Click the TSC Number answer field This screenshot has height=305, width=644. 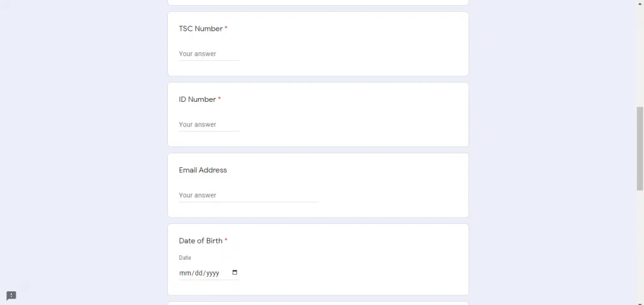pos(209,54)
